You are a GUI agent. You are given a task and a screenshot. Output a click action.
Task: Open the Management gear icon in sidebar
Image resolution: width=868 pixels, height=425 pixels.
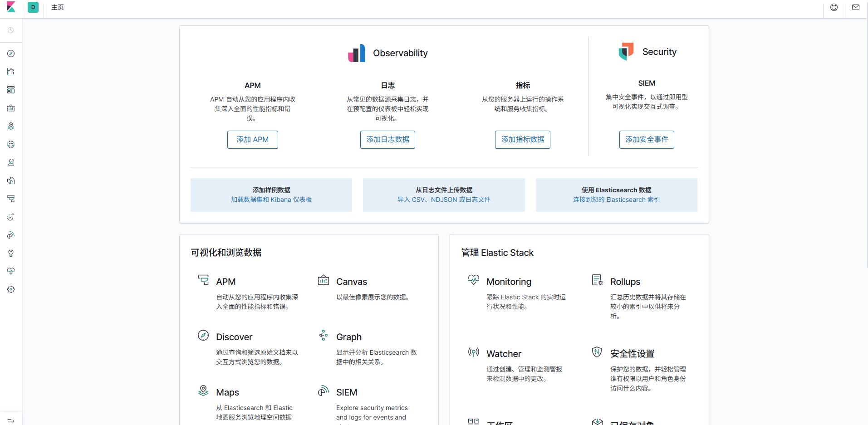point(11,289)
